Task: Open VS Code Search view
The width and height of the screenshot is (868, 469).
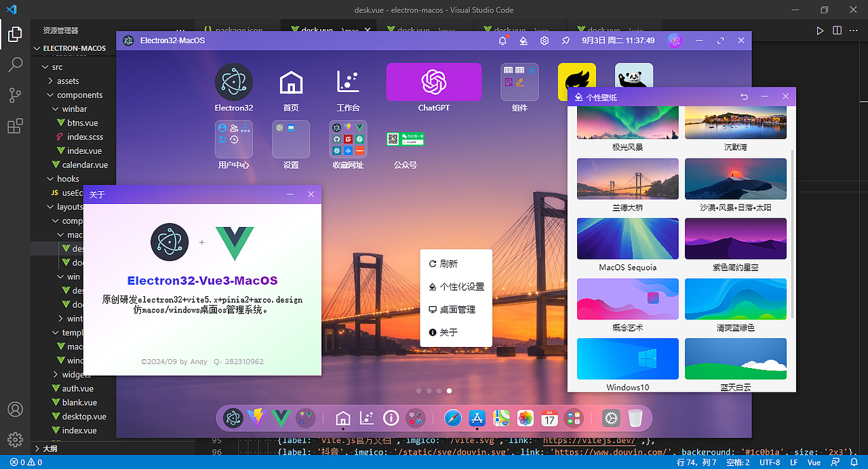Action: click(15, 65)
